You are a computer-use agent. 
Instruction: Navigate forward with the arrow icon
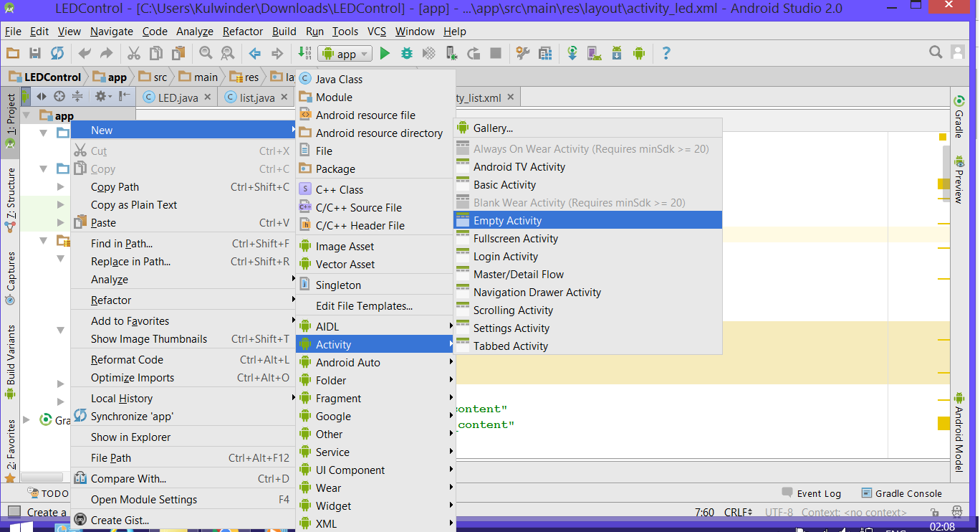click(277, 53)
